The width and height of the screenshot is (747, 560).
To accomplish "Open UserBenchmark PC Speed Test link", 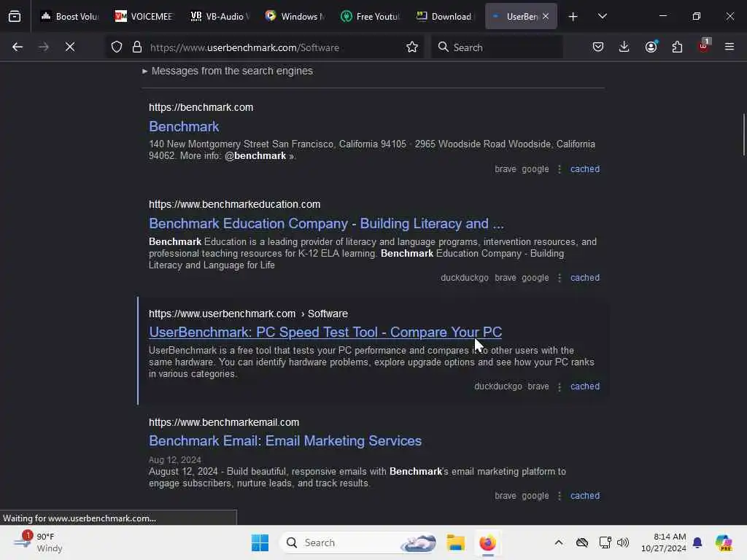I will click(x=325, y=332).
